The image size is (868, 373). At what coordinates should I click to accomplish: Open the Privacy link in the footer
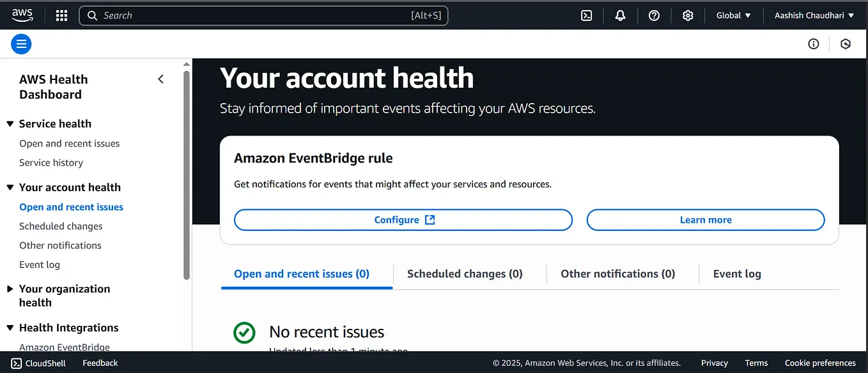pyautogui.click(x=714, y=363)
